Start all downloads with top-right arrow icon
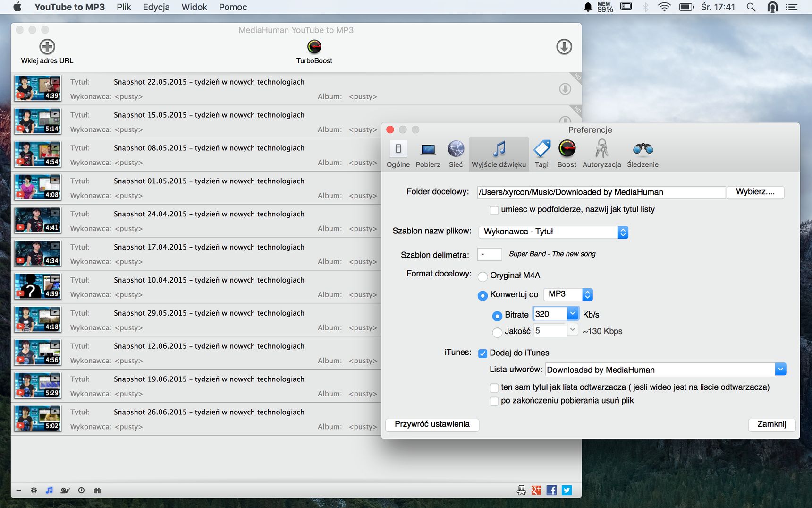Screen dimensions: 812x508 (x=564, y=47)
